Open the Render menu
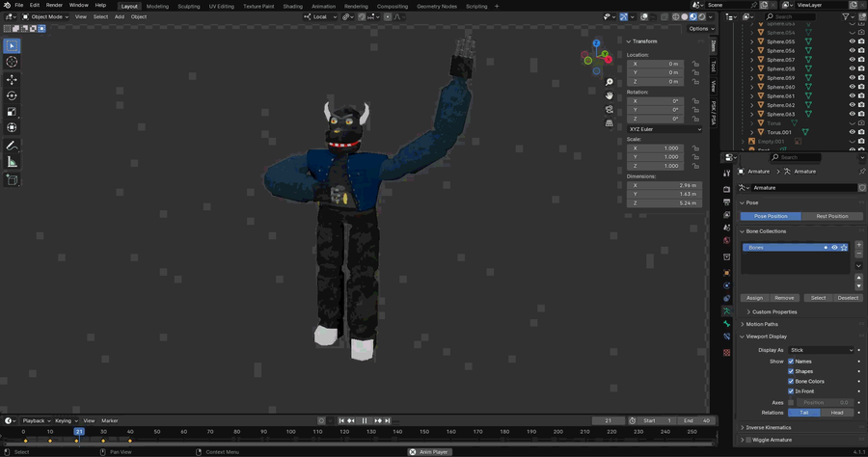Image resolution: width=868 pixels, height=457 pixels. pos(54,5)
